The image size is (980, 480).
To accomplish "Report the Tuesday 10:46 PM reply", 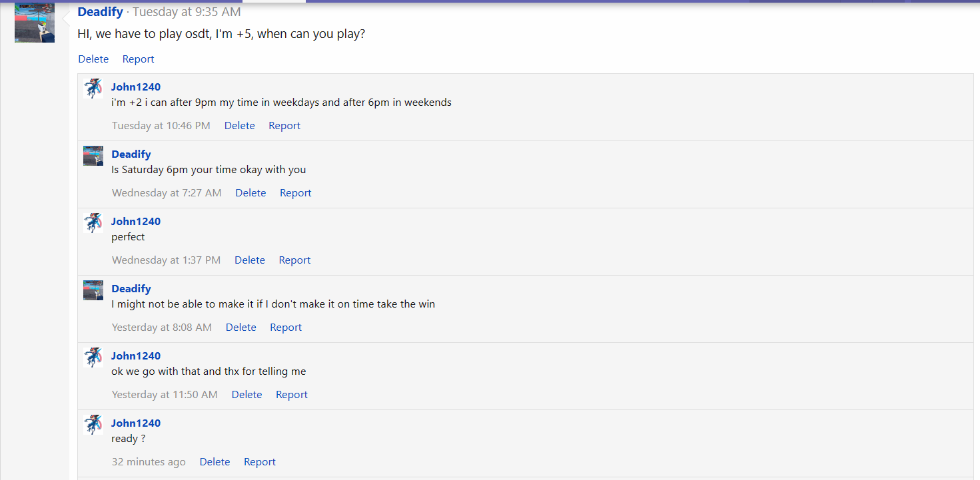I will tap(284, 126).
